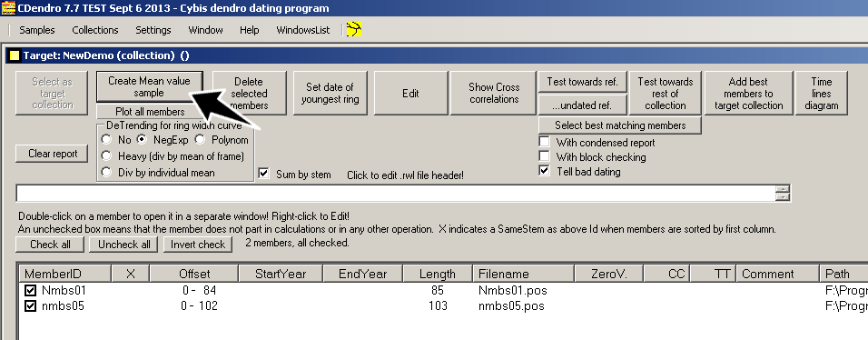Open the Time lines diagram
The width and height of the screenshot is (868, 340).
pyautogui.click(x=822, y=93)
